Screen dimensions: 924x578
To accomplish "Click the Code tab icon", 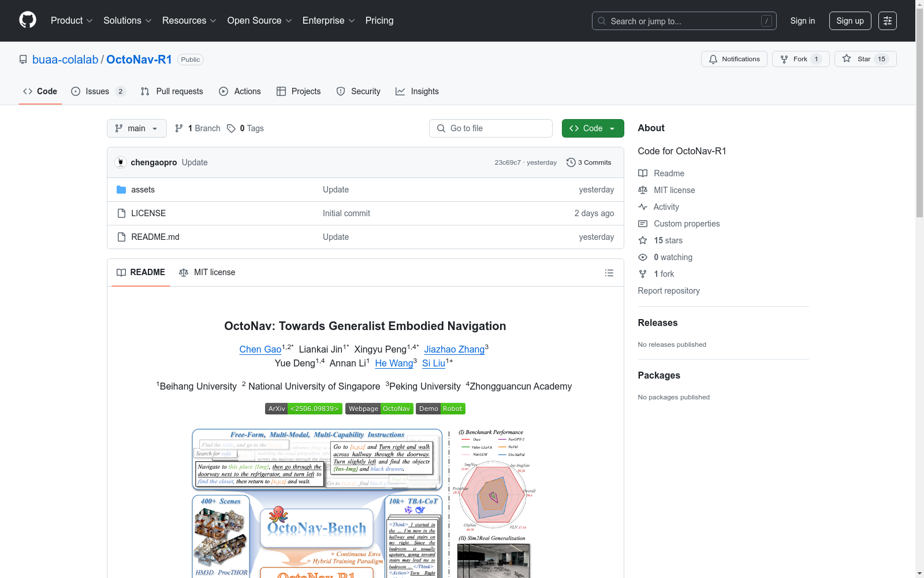I will pos(28,91).
